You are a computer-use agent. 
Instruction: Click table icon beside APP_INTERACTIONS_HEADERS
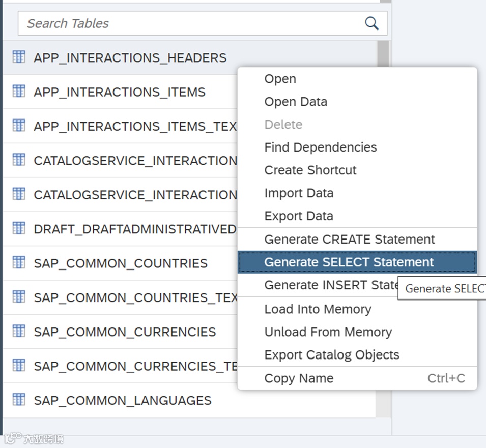tap(19, 57)
